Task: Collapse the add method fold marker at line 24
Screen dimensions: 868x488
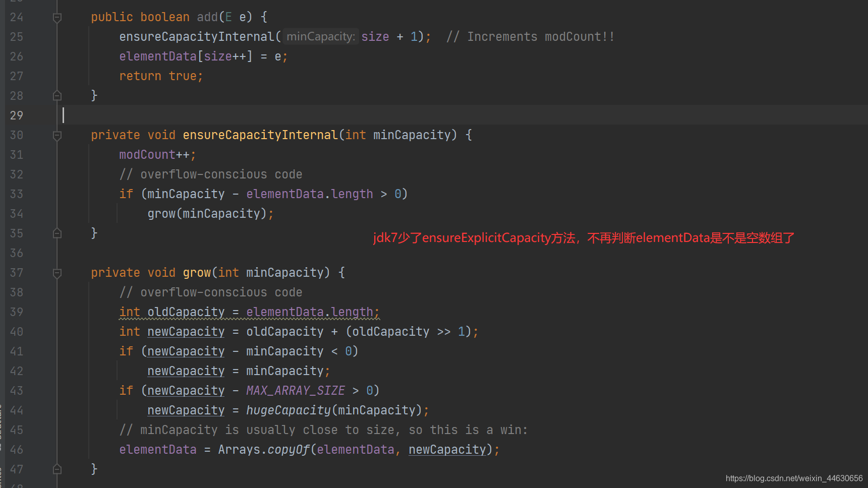Action: (x=57, y=18)
